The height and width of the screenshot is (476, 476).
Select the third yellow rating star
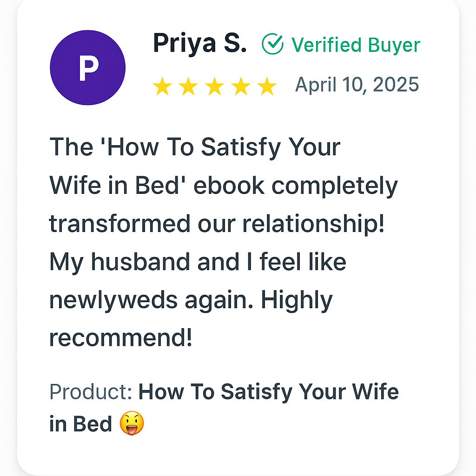pos(215,86)
